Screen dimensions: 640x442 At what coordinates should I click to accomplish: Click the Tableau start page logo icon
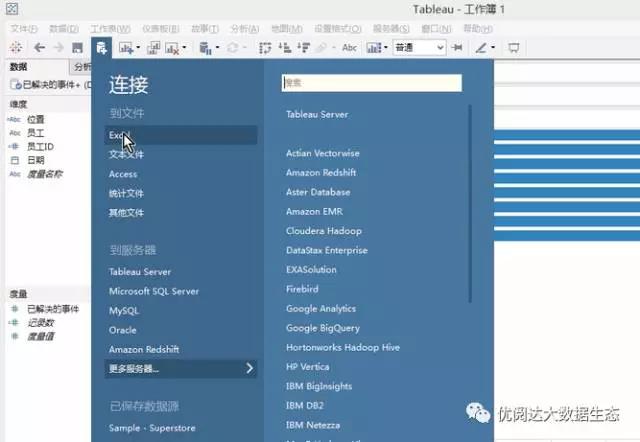coord(16,48)
